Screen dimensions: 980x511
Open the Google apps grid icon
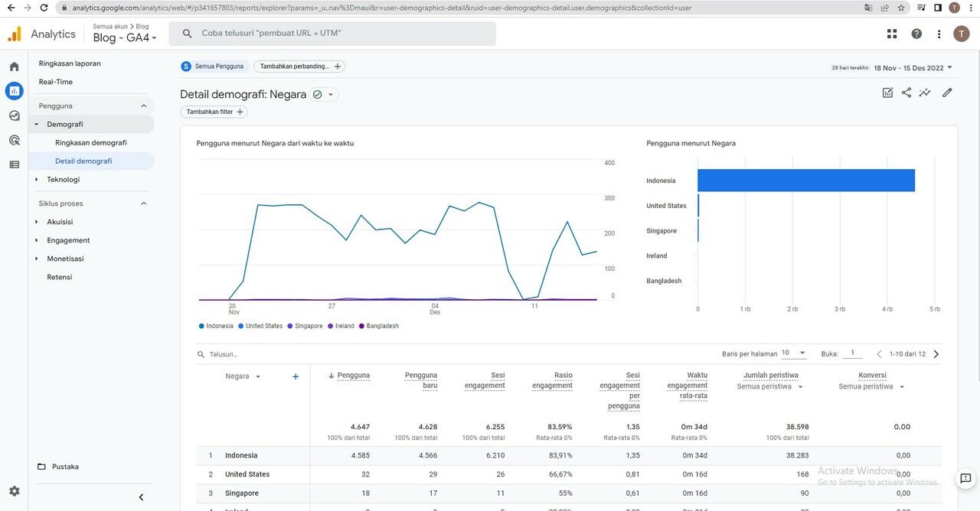[892, 34]
